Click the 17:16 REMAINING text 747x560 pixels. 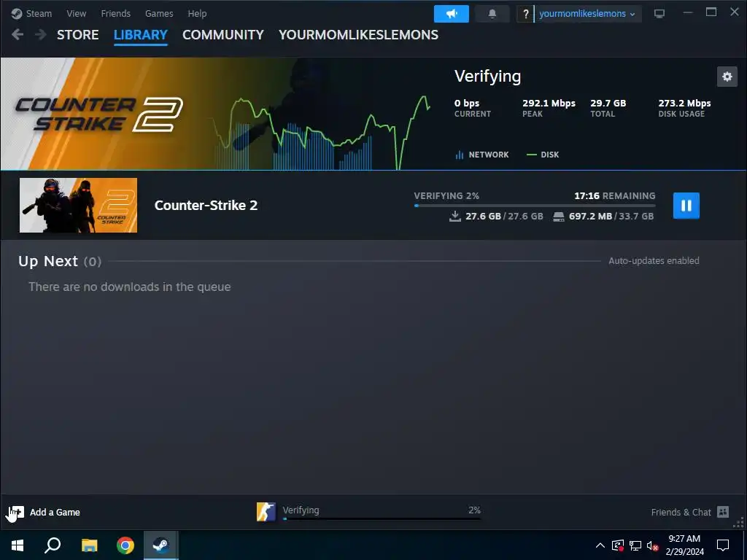tap(614, 195)
